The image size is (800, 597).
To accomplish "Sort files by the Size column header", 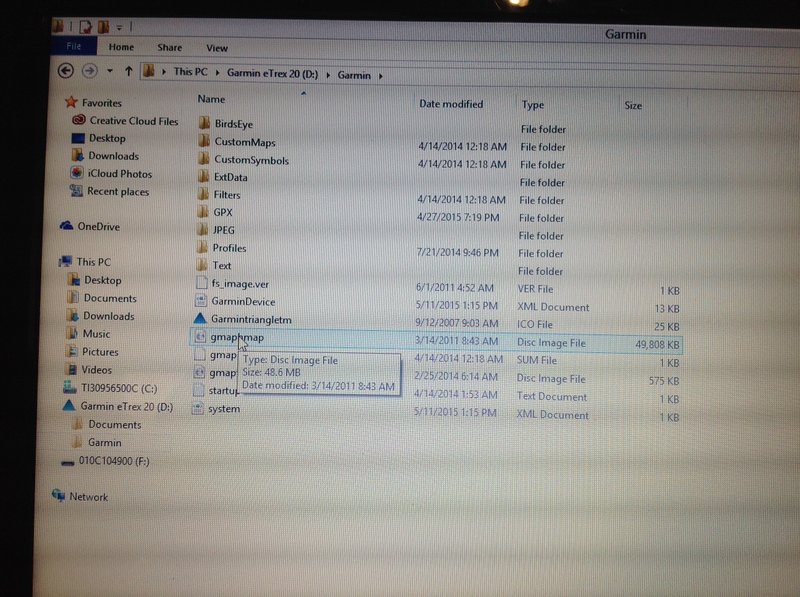I will [x=633, y=106].
